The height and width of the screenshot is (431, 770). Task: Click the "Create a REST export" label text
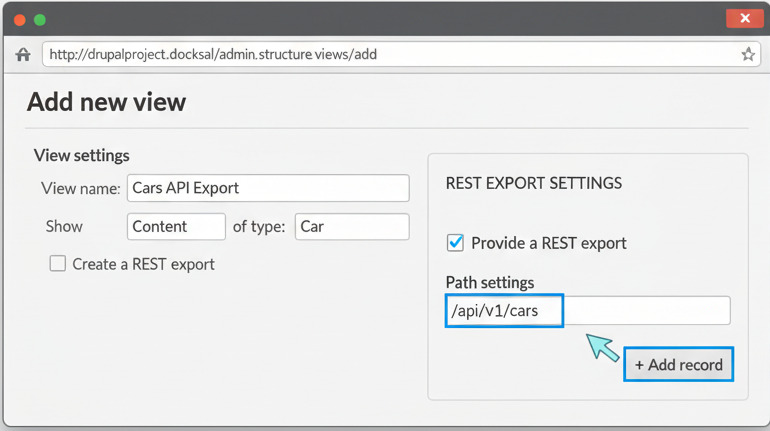click(143, 264)
